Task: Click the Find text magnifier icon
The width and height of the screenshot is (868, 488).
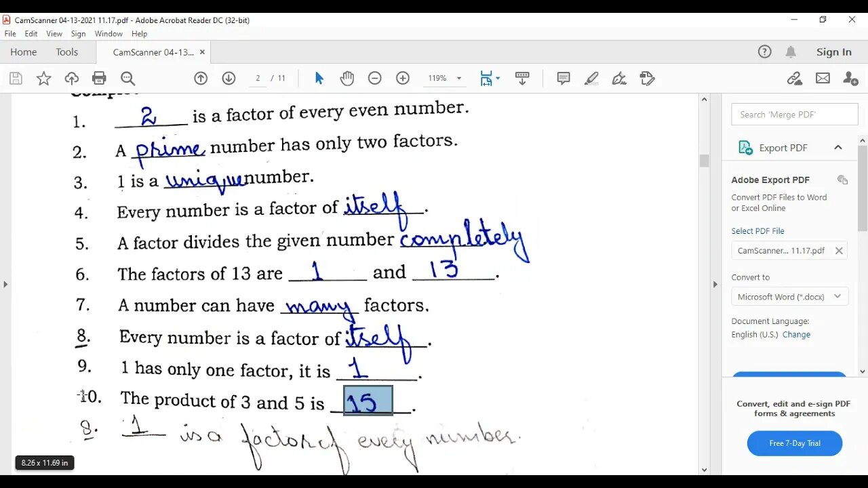Action: click(x=127, y=79)
